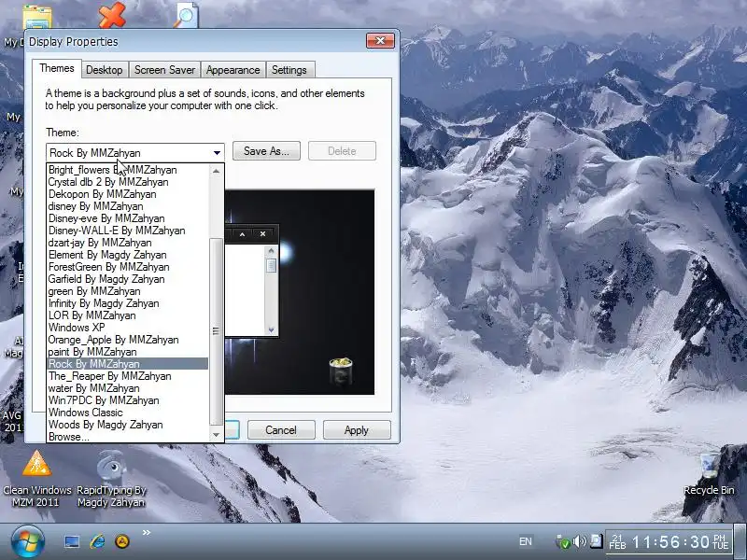Screen dimensions: 747x560
Task: Click the taskbar clock
Action: coord(669,542)
